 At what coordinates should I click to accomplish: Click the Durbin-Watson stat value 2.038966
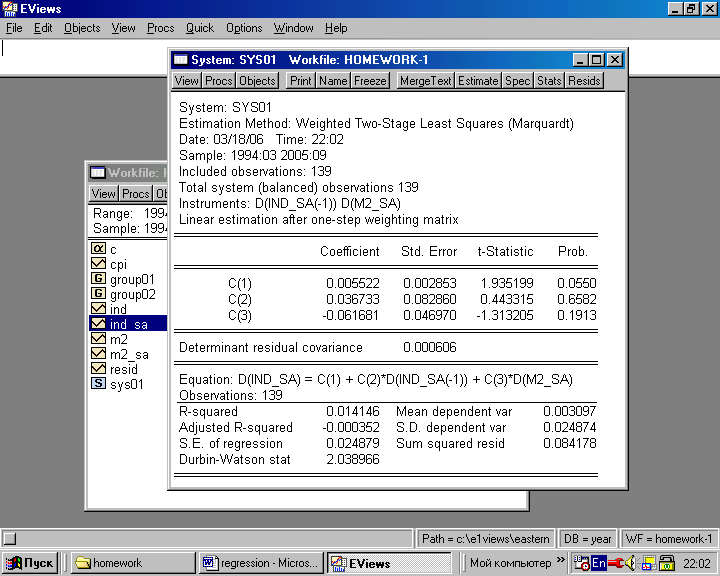click(x=353, y=459)
